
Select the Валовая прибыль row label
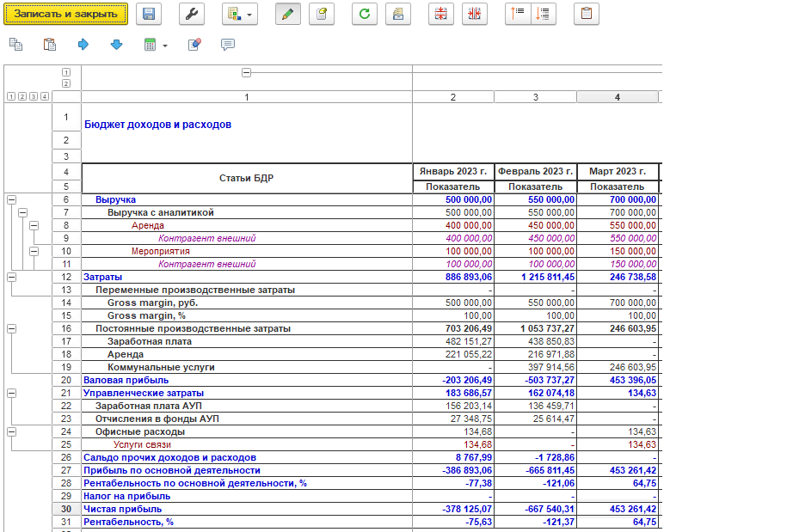tap(126, 380)
